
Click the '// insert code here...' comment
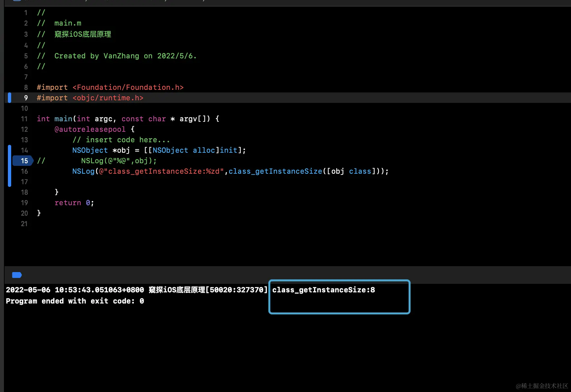pos(121,140)
